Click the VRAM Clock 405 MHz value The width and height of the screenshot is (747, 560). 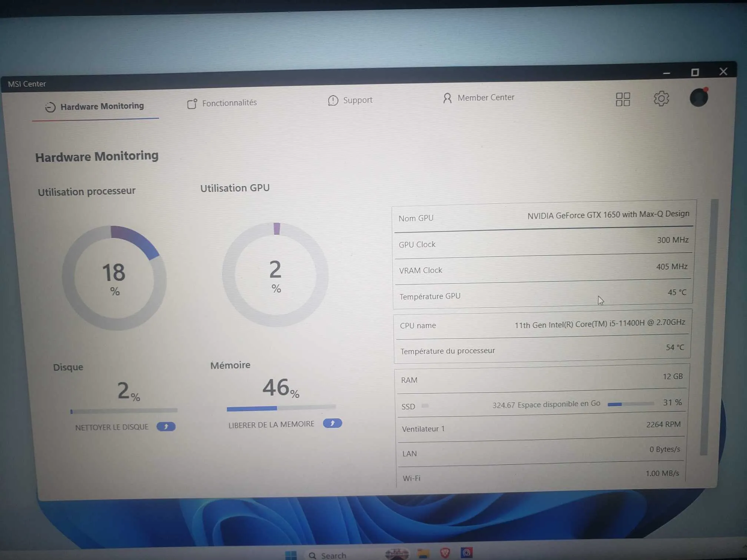point(672,267)
